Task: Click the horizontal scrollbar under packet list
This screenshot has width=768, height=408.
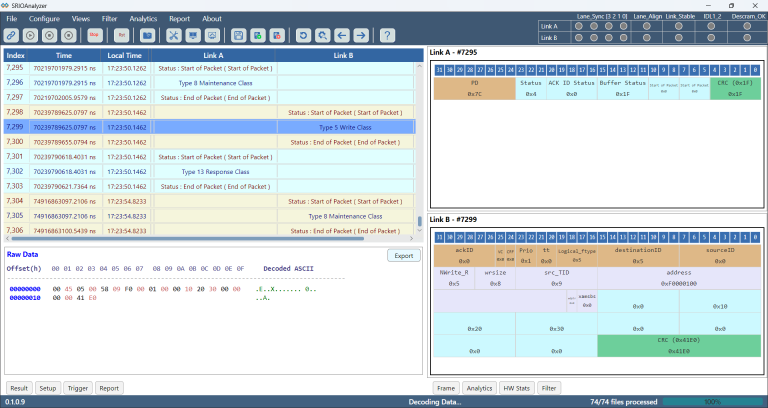Action: pyautogui.click(x=188, y=239)
